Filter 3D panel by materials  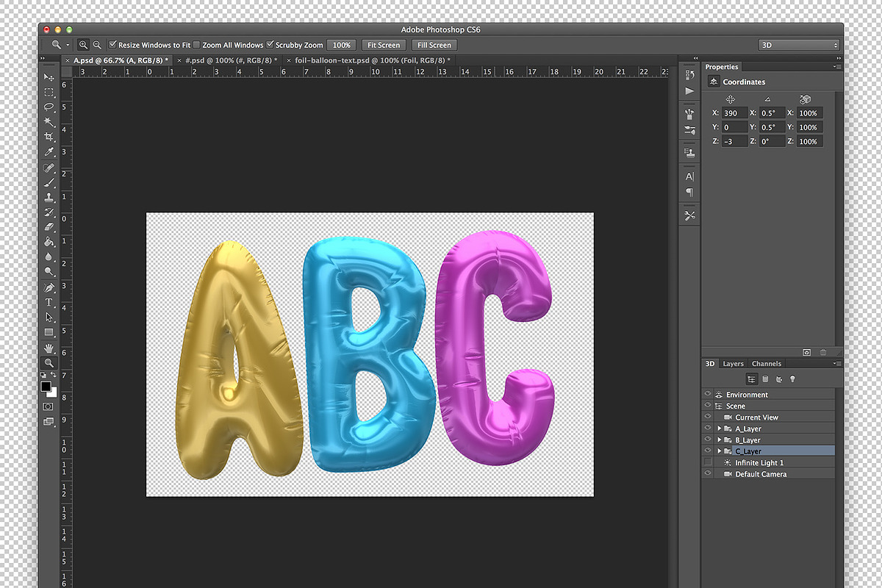(778, 379)
